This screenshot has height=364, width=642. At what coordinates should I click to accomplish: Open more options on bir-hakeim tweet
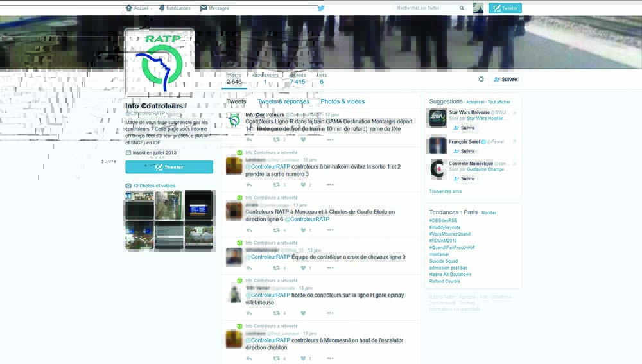click(330, 185)
